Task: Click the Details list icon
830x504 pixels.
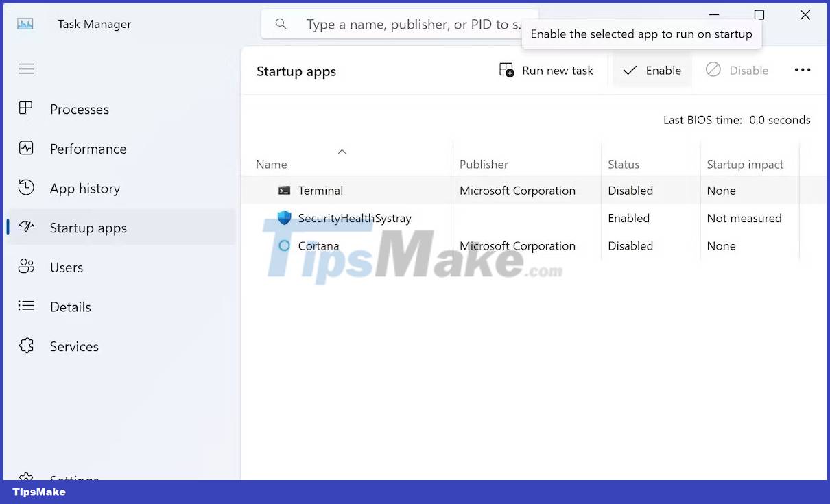Action: (26, 306)
